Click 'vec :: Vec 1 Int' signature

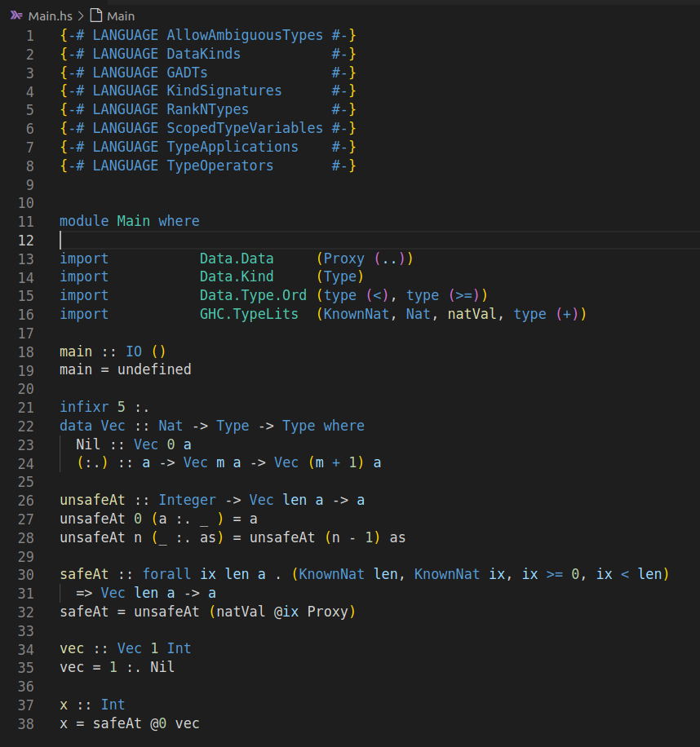pyautogui.click(x=126, y=648)
